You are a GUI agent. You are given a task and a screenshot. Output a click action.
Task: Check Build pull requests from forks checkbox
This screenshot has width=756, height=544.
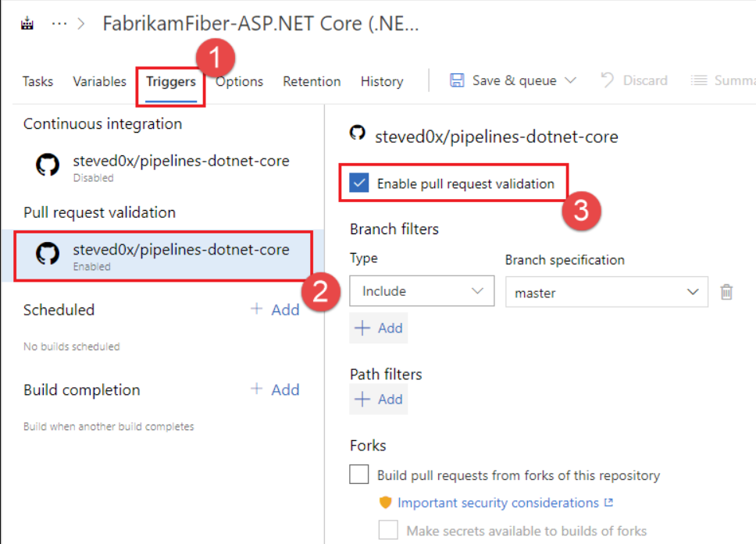tap(359, 475)
